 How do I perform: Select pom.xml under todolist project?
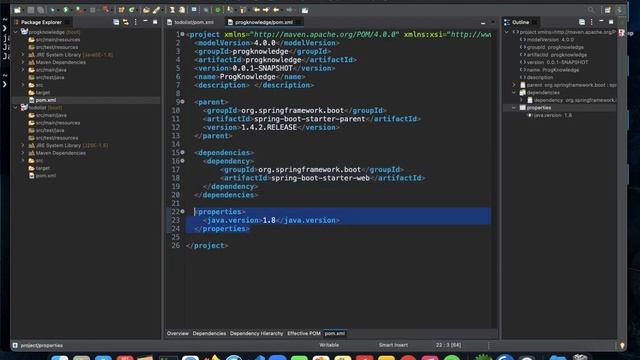pyautogui.click(x=46, y=176)
